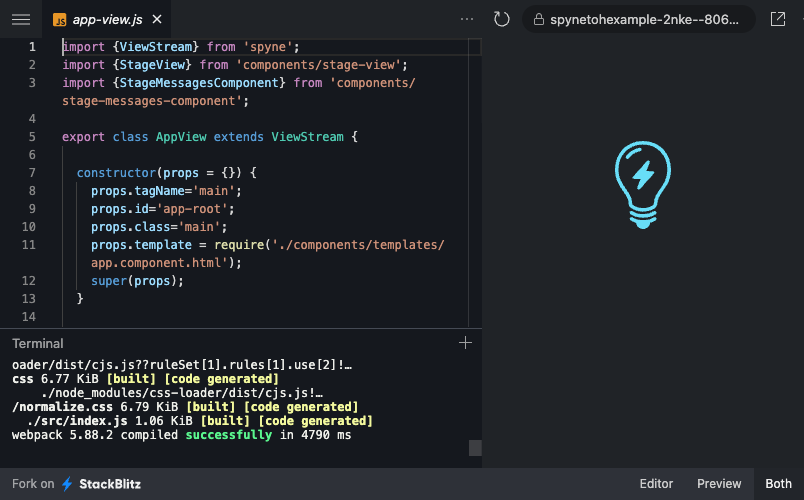Switch to Editor view
The width and height of the screenshot is (804, 500).
[x=656, y=484]
